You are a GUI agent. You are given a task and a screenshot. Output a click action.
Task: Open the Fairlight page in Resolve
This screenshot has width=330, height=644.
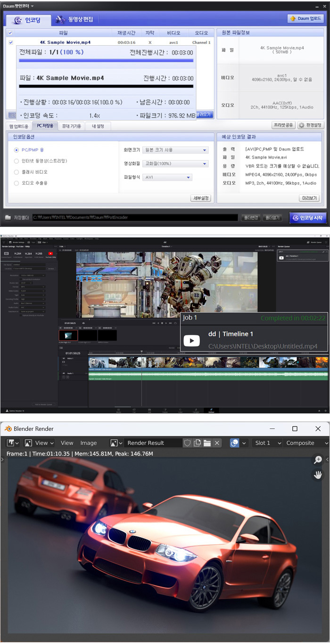point(196,410)
